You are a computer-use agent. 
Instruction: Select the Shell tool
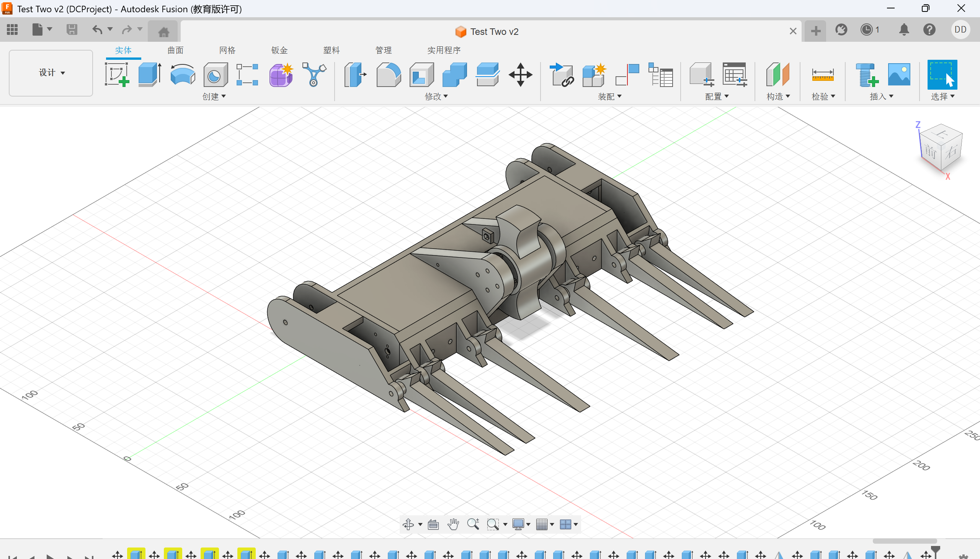click(x=421, y=74)
